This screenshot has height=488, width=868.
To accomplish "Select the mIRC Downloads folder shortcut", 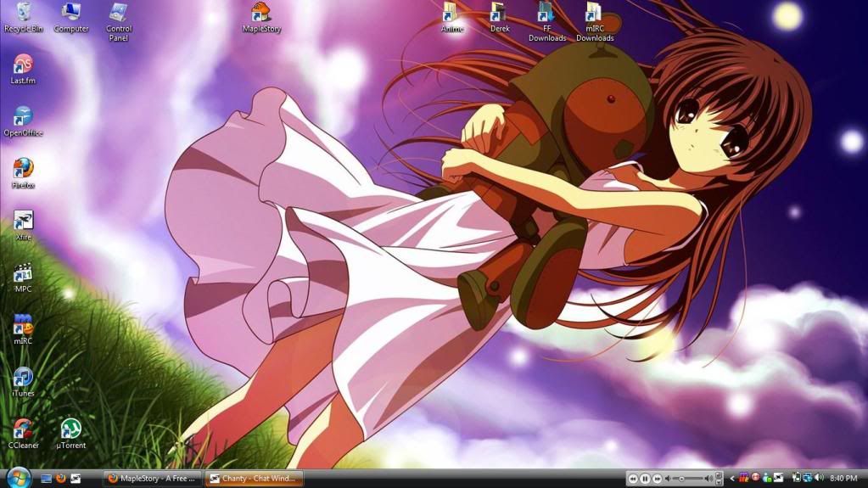I will pyautogui.click(x=595, y=22).
